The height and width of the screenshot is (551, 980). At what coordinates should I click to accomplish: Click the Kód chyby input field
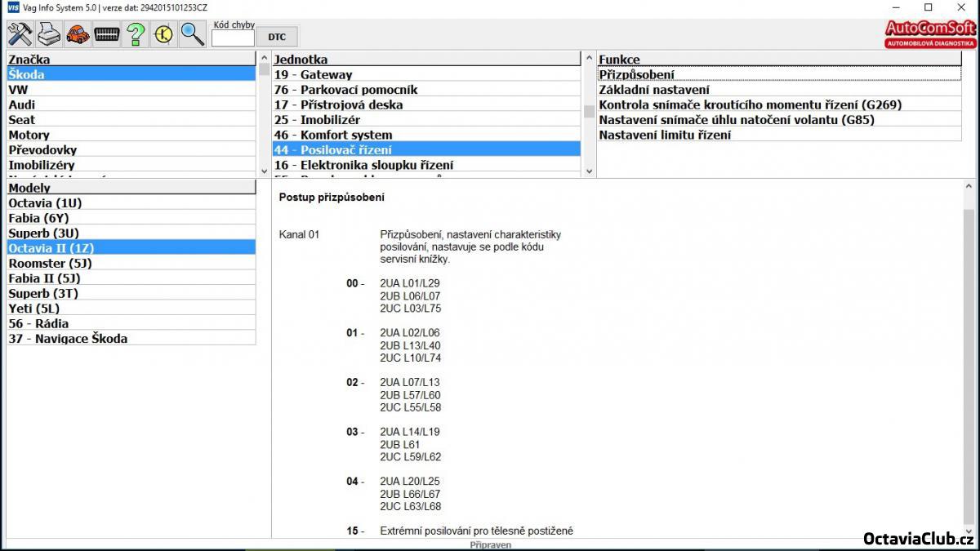233,38
